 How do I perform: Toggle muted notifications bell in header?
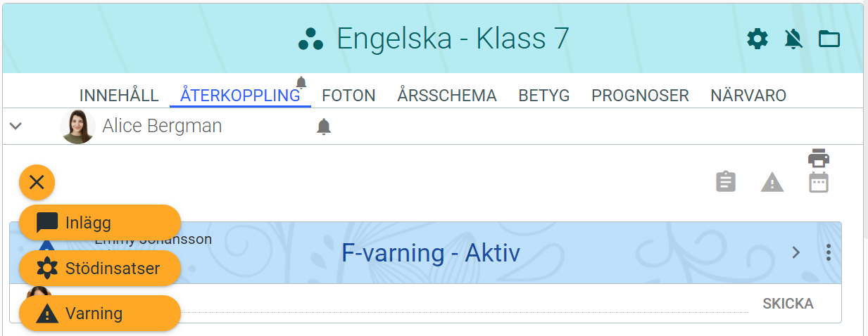[x=793, y=39]
